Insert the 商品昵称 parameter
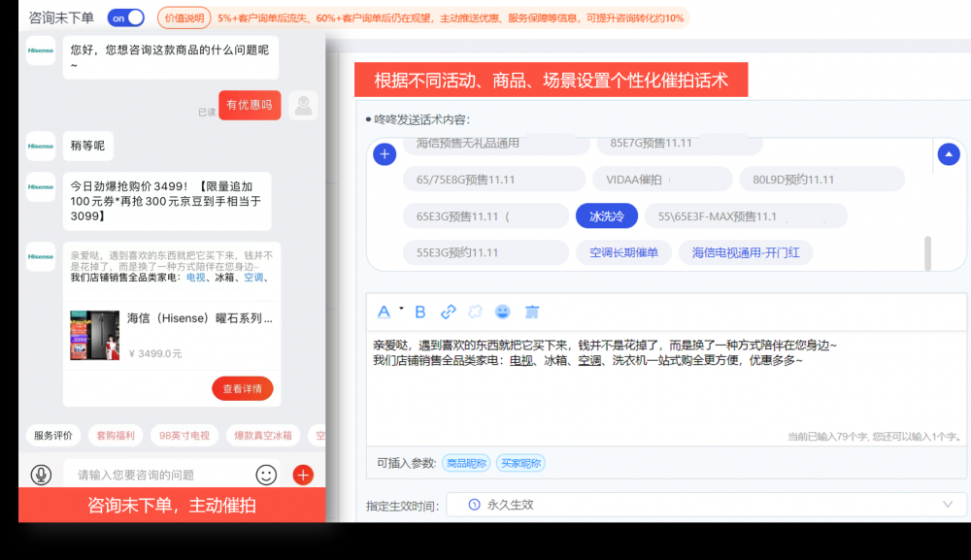 (x=466, y=463)
